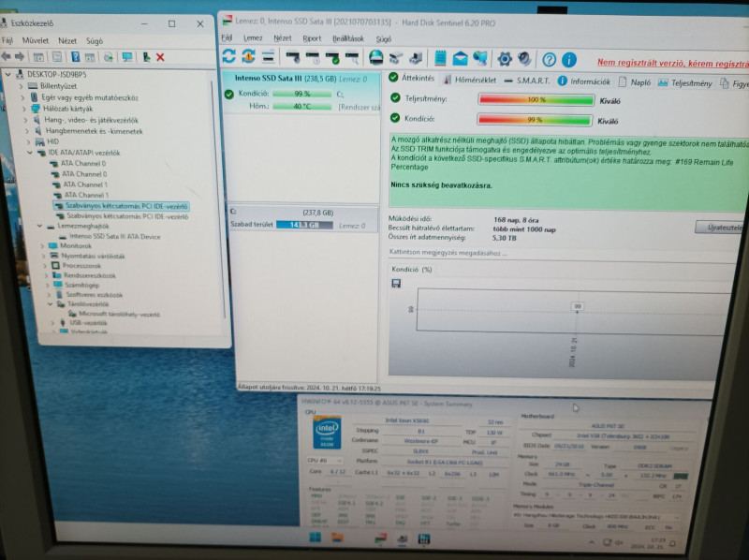This screenshot has width=749, height=560.
Task: Select Intenso SSD Sata III disk entry
Action: [301, 92]
